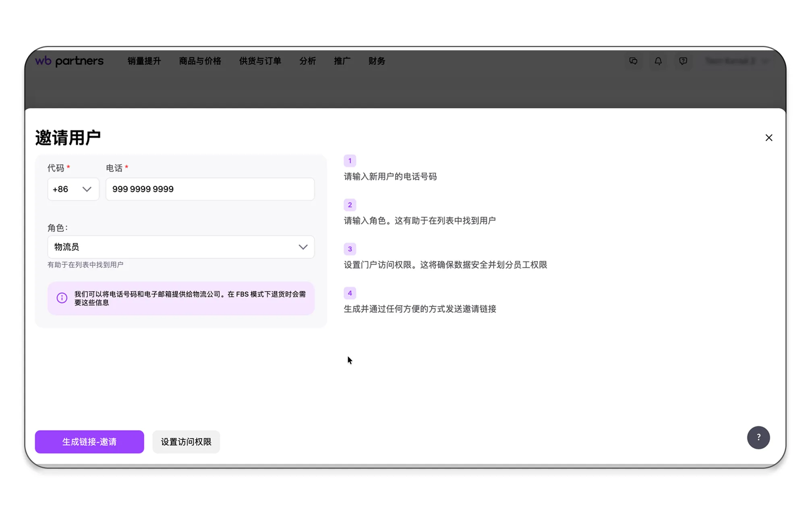Open the 供货与订单 menu
The height and width of the screenshot is (505, 812).
click(260, 61)
